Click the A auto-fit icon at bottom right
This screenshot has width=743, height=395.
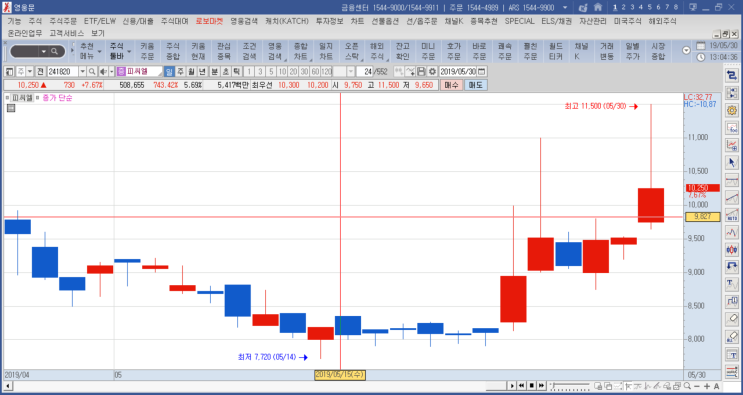[716, 386]
